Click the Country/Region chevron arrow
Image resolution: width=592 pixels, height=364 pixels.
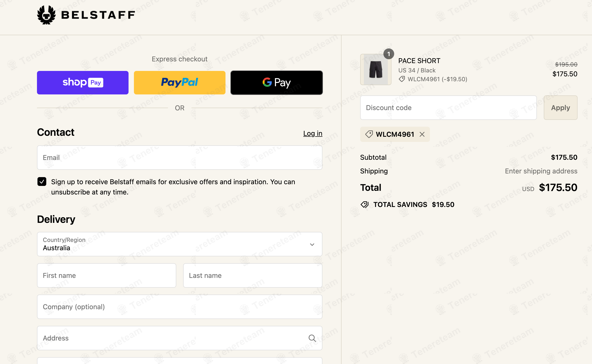pos(312,244)
